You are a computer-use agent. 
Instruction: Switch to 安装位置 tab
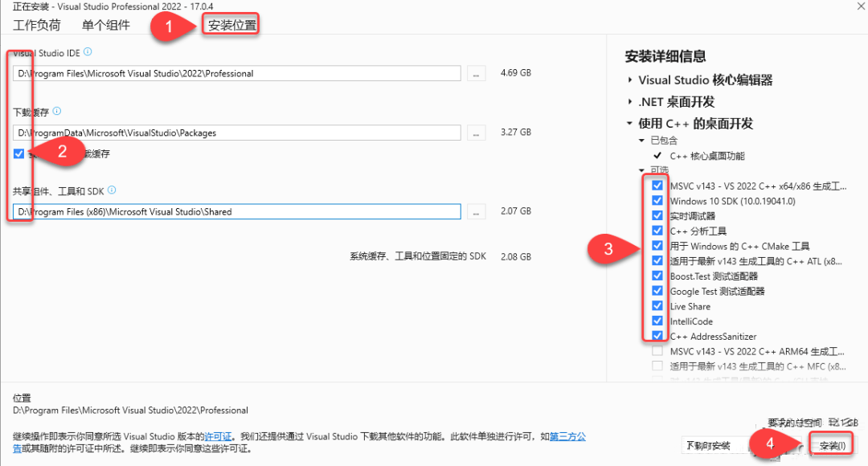(231, 25)
